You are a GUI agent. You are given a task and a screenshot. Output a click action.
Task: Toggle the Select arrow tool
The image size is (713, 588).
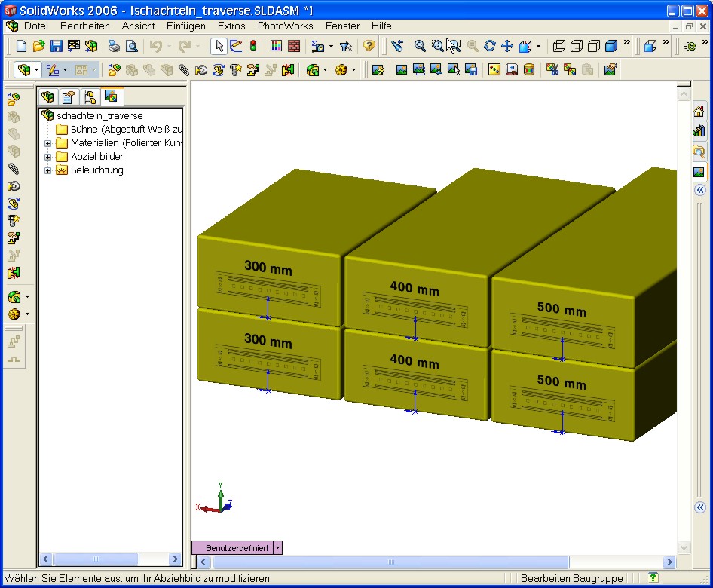(218, 46)
